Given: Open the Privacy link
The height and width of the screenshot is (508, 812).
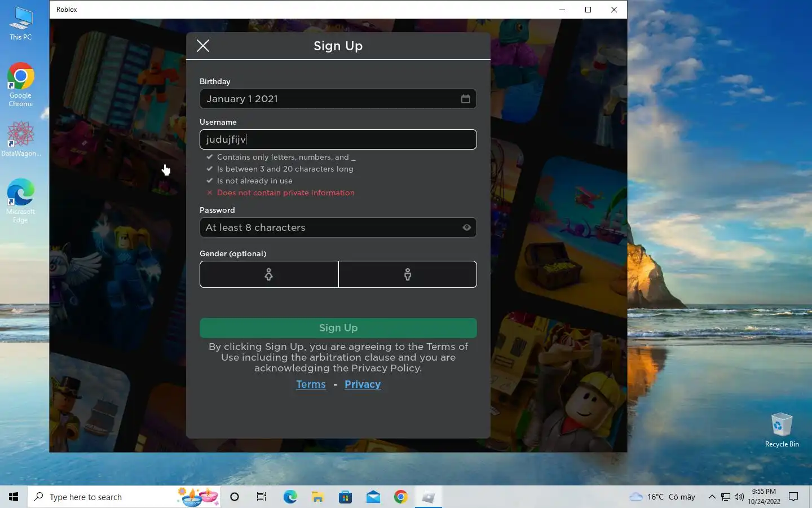Looking at the screenshot, I should (x=363, y=384).
